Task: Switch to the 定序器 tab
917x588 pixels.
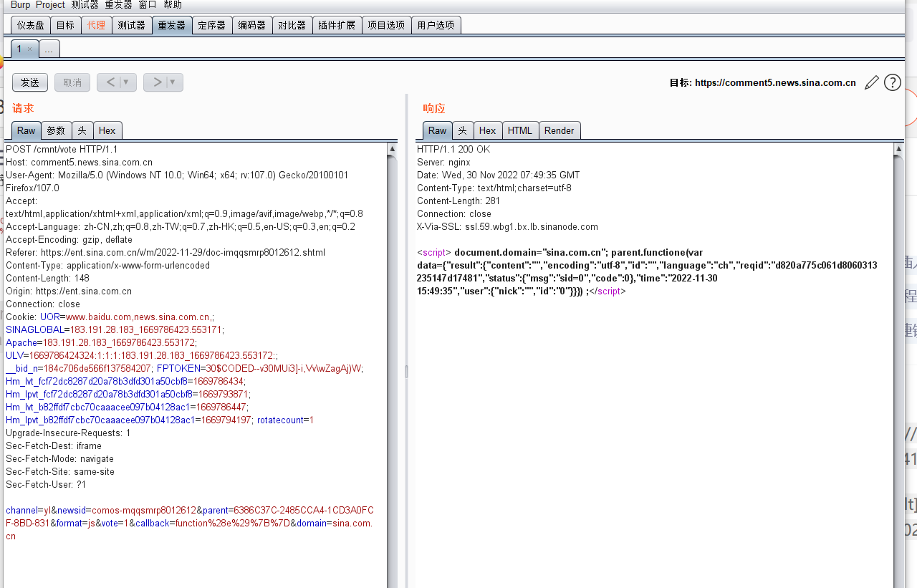Action: [x=212, y=25]
